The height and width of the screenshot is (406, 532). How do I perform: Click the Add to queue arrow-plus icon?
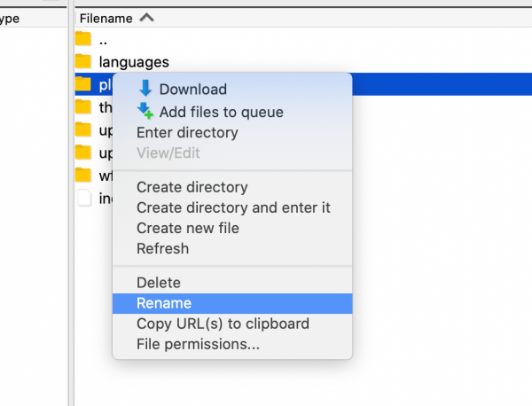click(145, 111)
